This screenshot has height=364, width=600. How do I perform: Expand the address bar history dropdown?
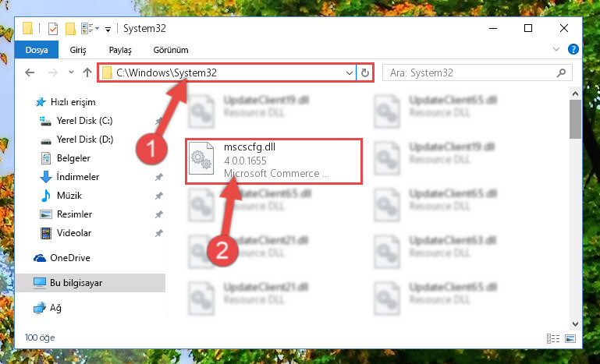(349, 73)
